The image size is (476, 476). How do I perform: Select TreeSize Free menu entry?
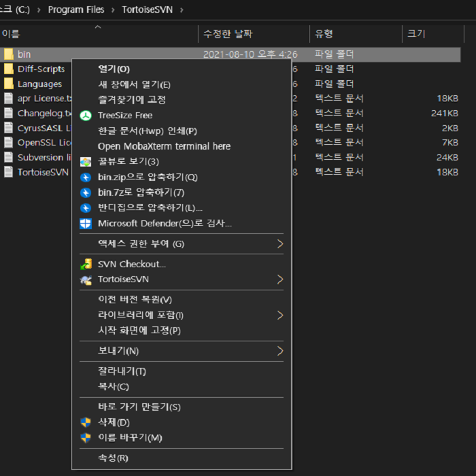[182, 116]
